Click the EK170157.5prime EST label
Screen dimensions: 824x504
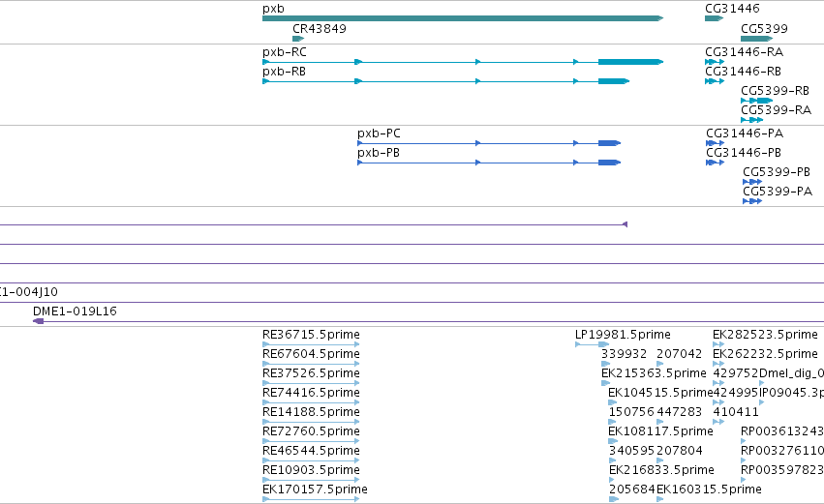pyautogui.click(x=315, y=489)
